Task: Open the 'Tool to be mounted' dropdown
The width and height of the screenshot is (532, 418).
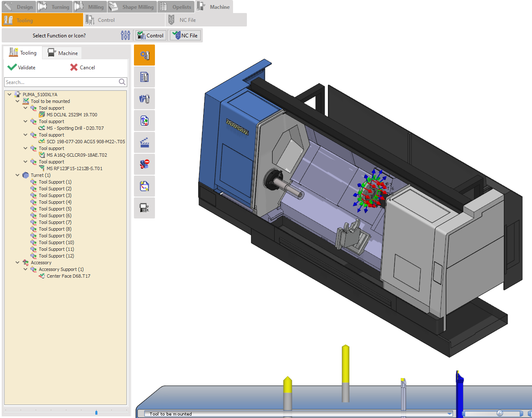Action: pos(449,414)
